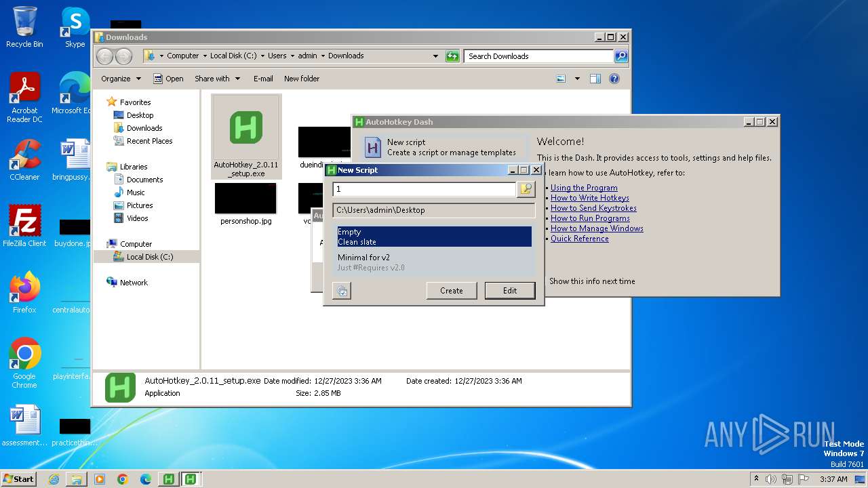Click New folder in Explorer toolbar
Screen dimensions: 868x488
302,79
